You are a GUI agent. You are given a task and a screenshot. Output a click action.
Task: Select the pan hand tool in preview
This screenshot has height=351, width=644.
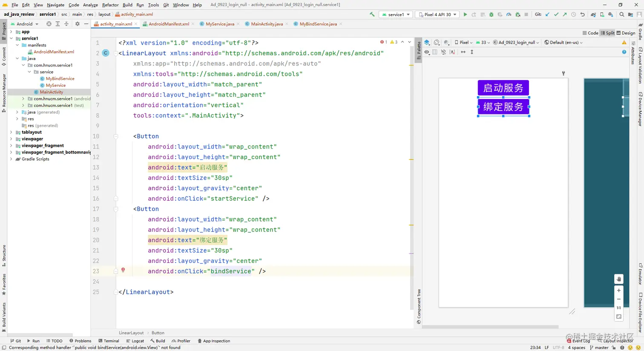click(619, 279)
